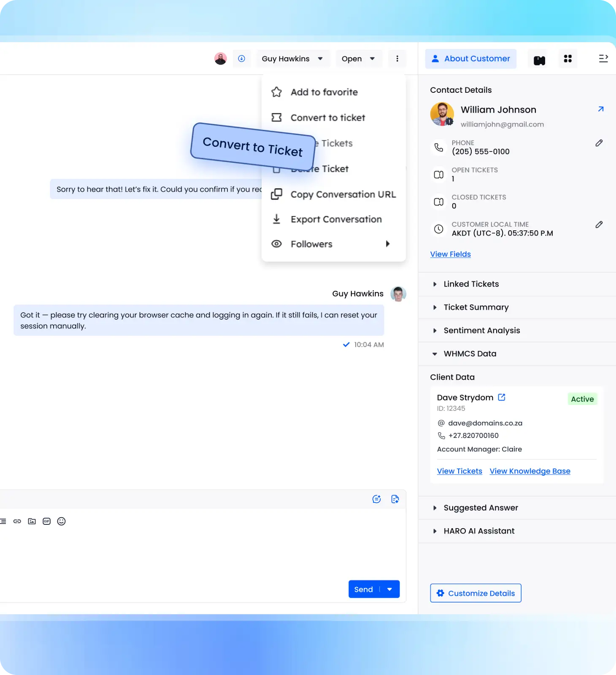The height and width of the screenshot is (675, 616).
Task: Open the knowledge book icon tab
Action: (539, 60)
